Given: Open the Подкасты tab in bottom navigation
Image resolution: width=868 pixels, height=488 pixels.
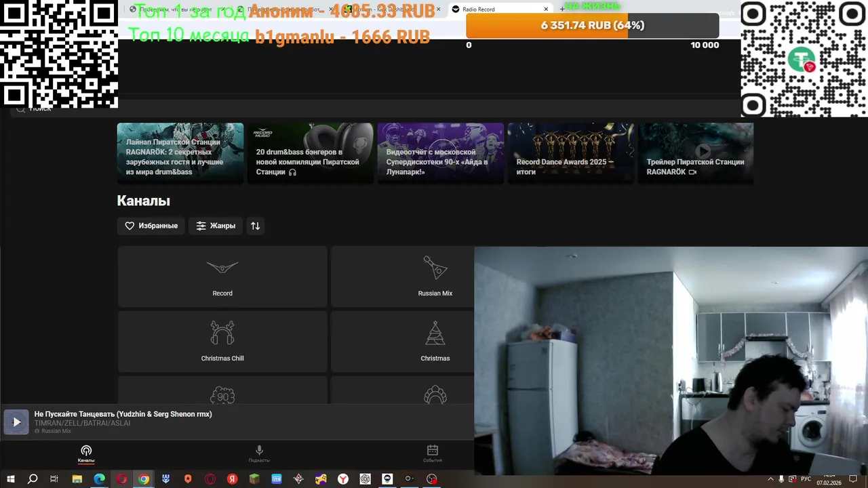Looking at the screenshot, I should click(259, 454).
